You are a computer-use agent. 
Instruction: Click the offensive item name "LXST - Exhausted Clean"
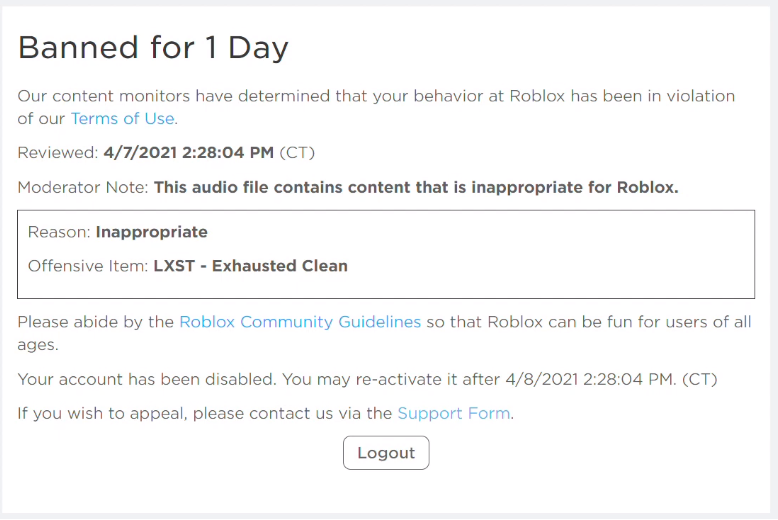click(x=250, y=266)
